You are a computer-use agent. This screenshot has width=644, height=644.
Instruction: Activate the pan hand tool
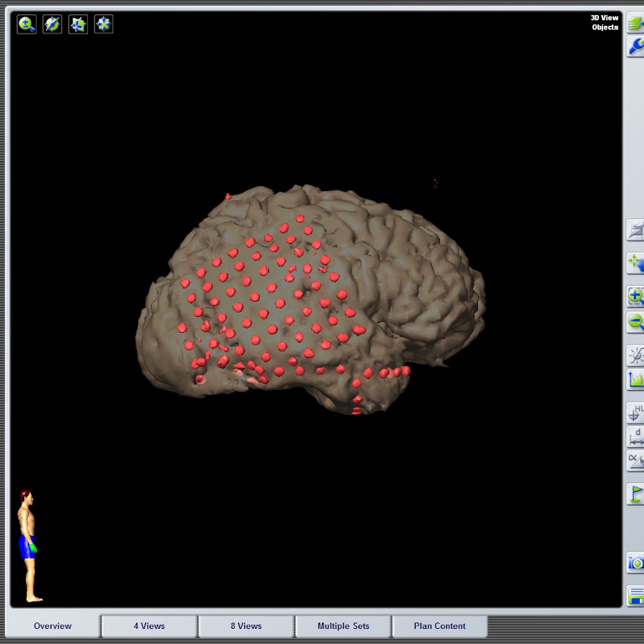tap(635, 263)
